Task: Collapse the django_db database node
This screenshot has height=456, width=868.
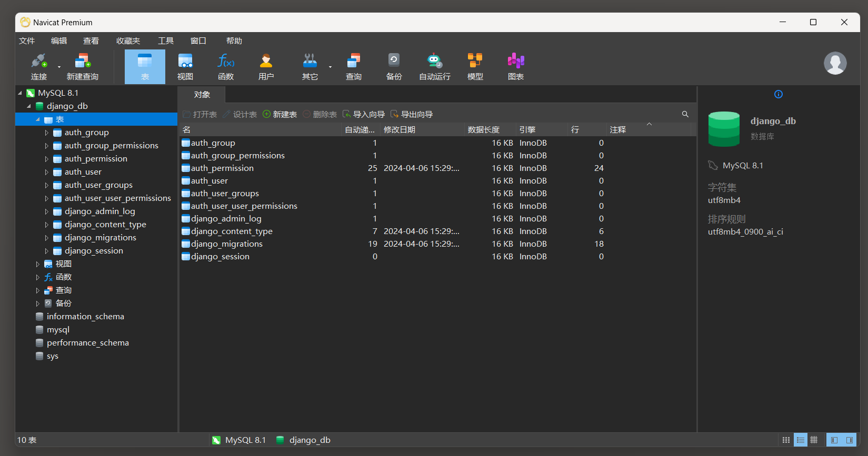Action: (29, 106)
